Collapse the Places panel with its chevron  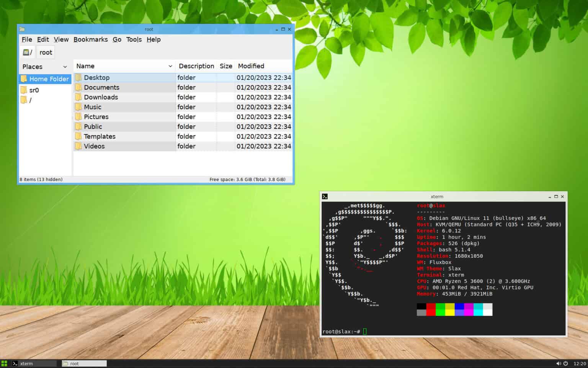[x=65, y=67]
